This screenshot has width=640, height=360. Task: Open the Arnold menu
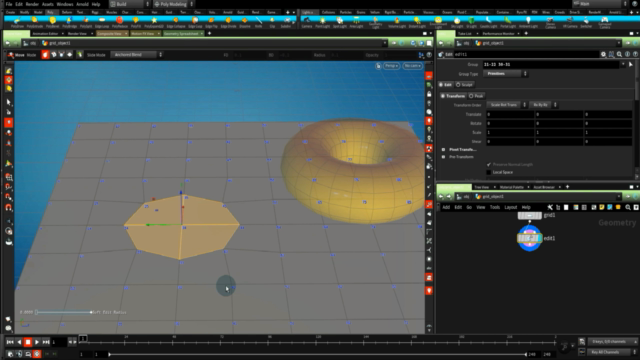82,4
